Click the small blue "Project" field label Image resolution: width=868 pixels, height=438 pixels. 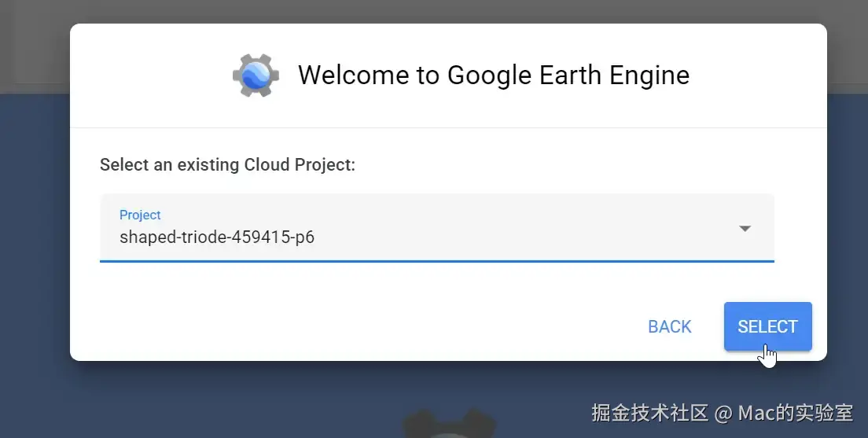140,215
